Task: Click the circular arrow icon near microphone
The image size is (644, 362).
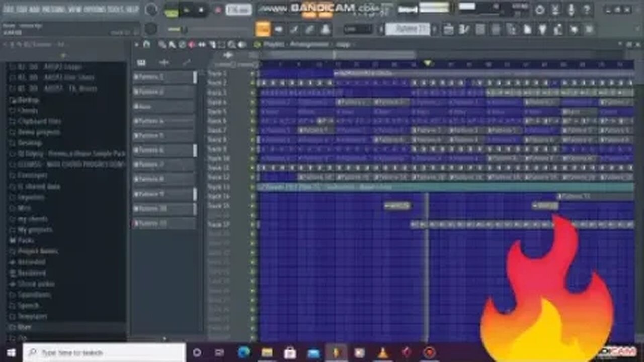Action: pyautogui.click(x=539, y=10)
